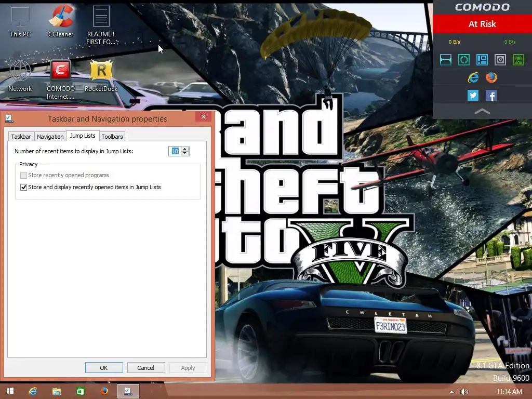The image size is (532, 399).
Task: Close Taskbar and Navigation properties dialog
Action: [204, 116]
